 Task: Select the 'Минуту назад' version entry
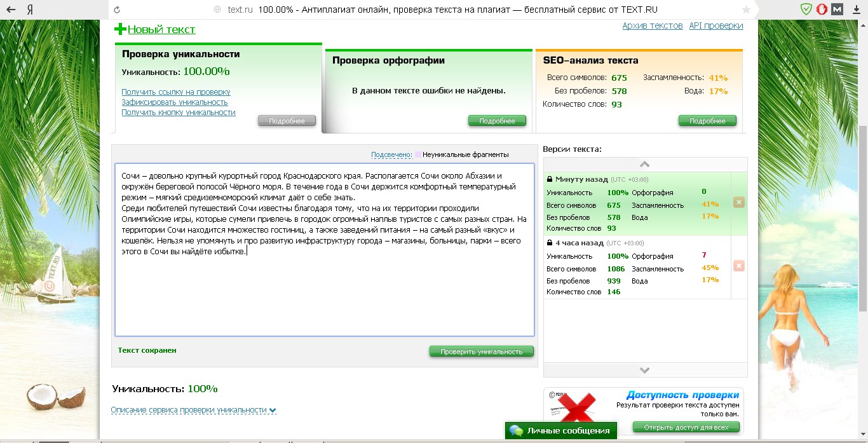637,203
